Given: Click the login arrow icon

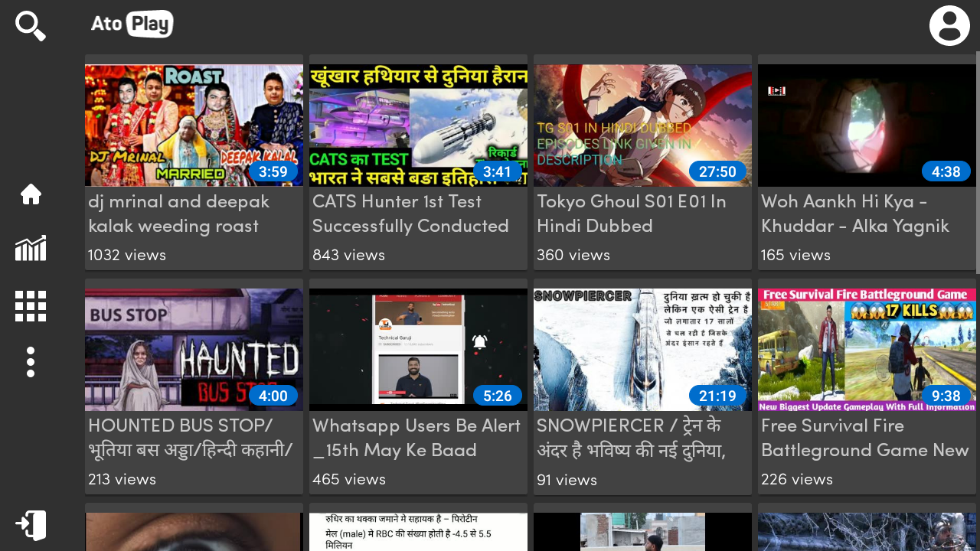Looking at the screenshot, I should 31,526.
